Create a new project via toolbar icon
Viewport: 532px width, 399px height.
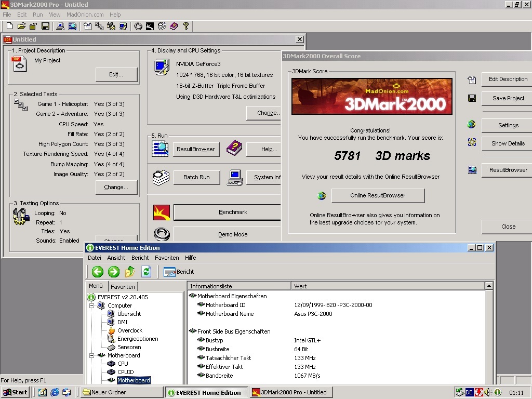[x=9, y=26]
